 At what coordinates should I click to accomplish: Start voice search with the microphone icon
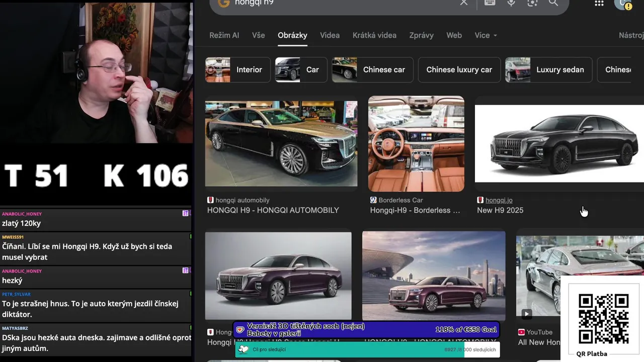[511, 3]
